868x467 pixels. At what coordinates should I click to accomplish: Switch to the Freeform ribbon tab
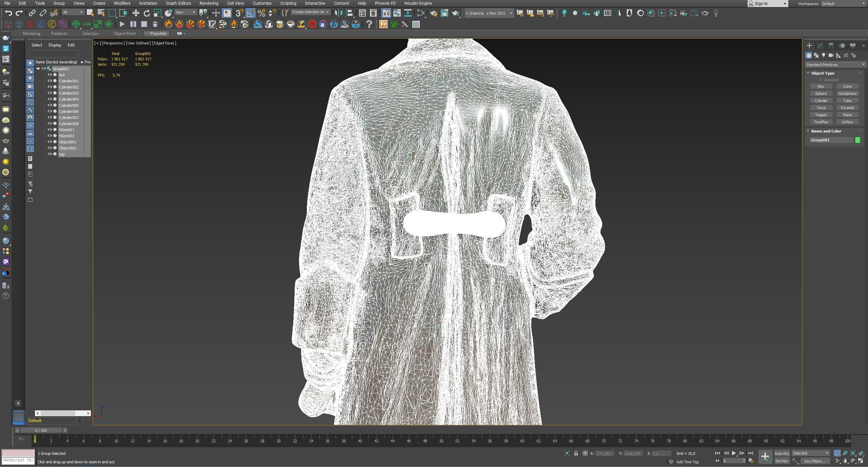tap(59, 34)
